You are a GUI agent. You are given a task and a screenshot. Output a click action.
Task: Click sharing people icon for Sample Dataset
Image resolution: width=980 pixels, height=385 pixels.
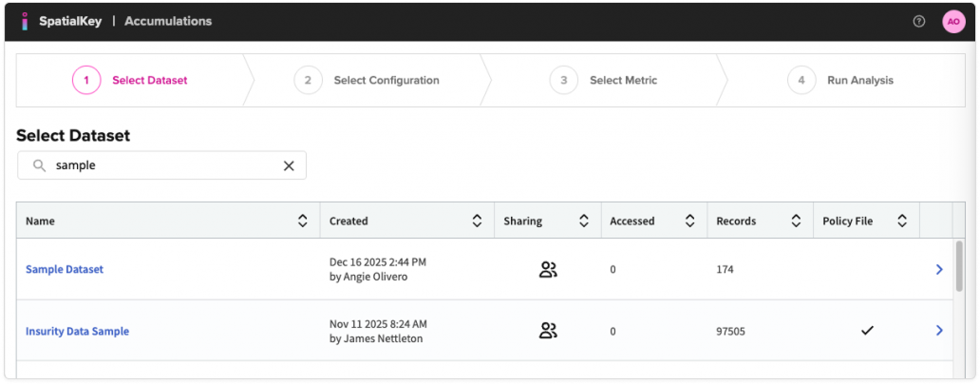point(548,269)
